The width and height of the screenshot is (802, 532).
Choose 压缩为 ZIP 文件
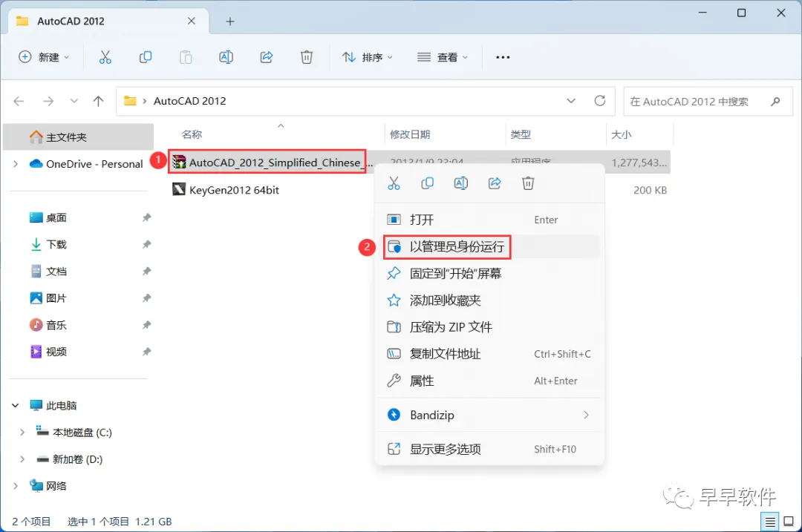coord(489,327)
